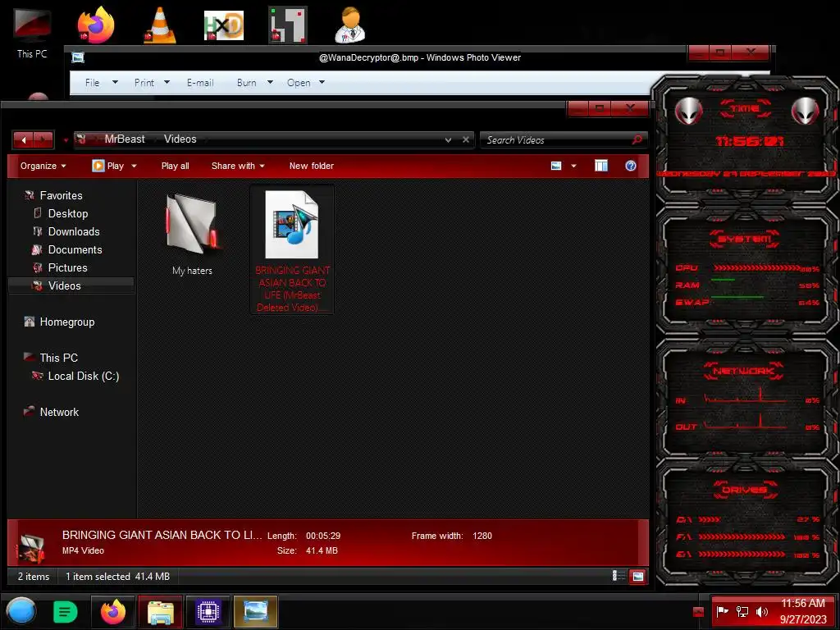Click Back arrow in Explorer navigation
The width and height of the screenshot is (840, 630).
24,139
